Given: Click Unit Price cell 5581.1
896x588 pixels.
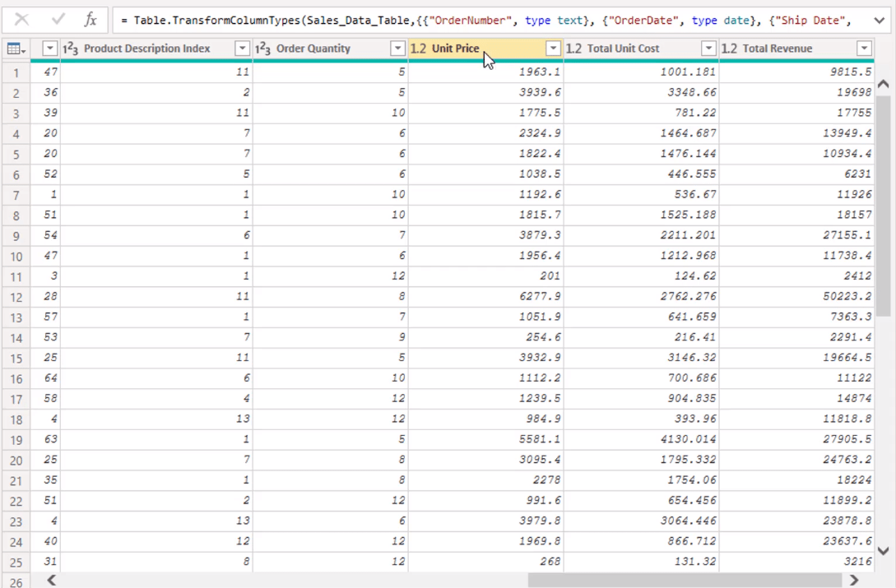Looking at the screenshot, I should pyautogui.click(x=485, y=439).
